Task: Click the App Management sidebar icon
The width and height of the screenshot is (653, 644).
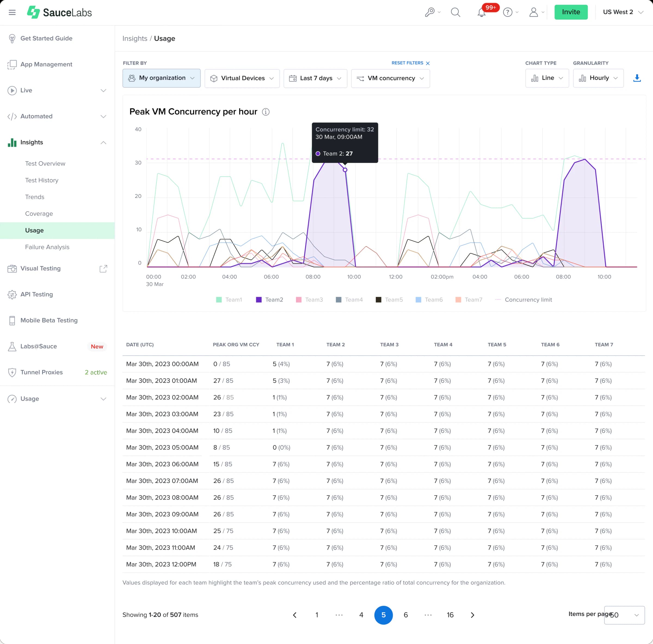Action: click(12, 64)
